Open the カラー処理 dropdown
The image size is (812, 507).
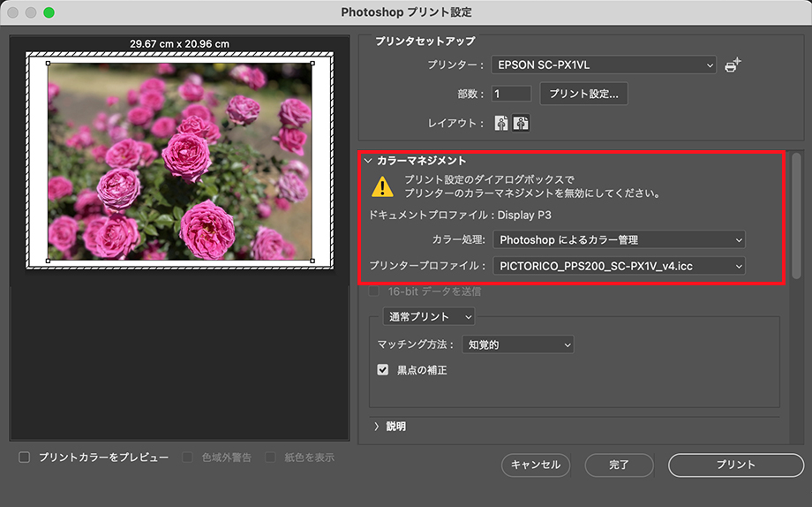pos(619,239)
